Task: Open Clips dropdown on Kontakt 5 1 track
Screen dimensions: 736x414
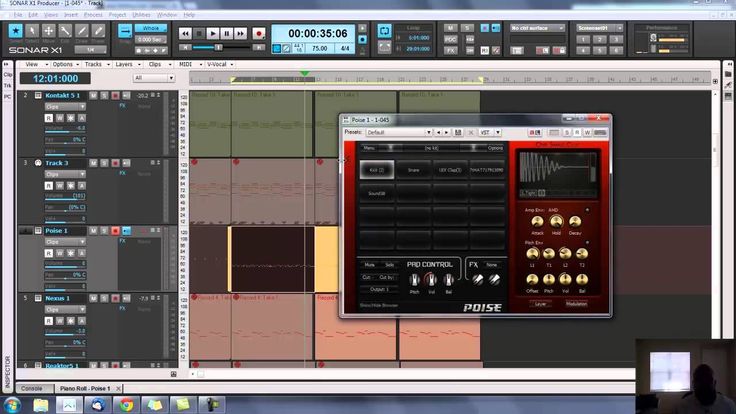Action: pos(65,107)
